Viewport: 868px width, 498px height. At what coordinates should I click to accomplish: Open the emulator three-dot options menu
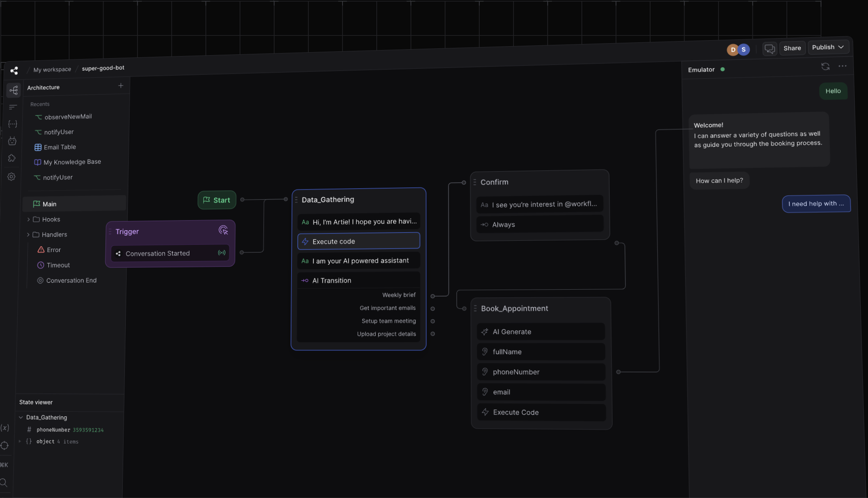[842, 66]
